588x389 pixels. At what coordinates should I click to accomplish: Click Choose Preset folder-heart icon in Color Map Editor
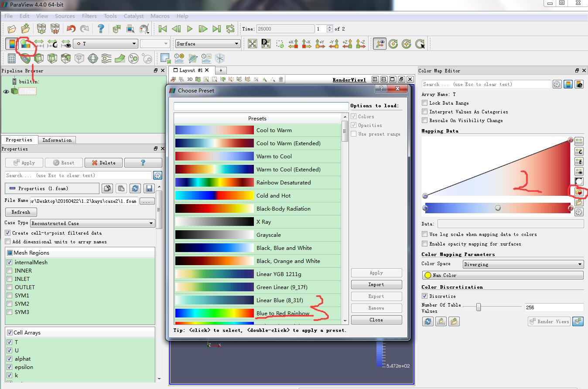(579, 192)
